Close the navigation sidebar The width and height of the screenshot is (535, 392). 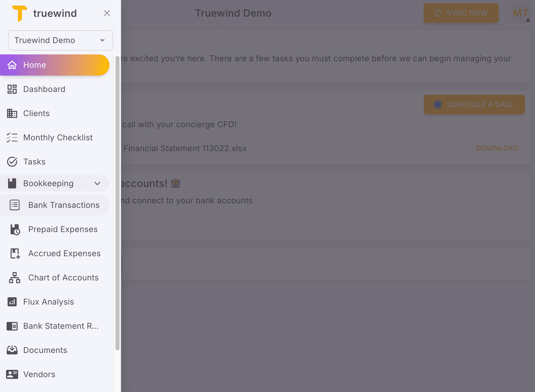coord(107,13)
